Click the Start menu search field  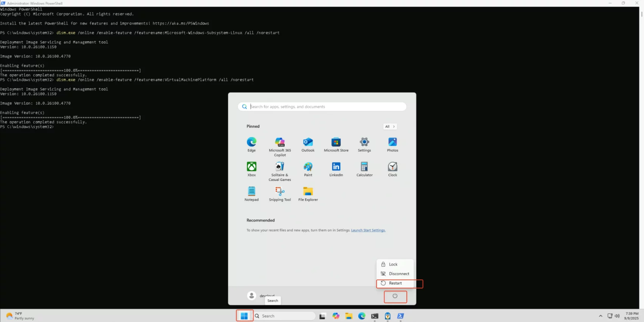click(322, 107)
